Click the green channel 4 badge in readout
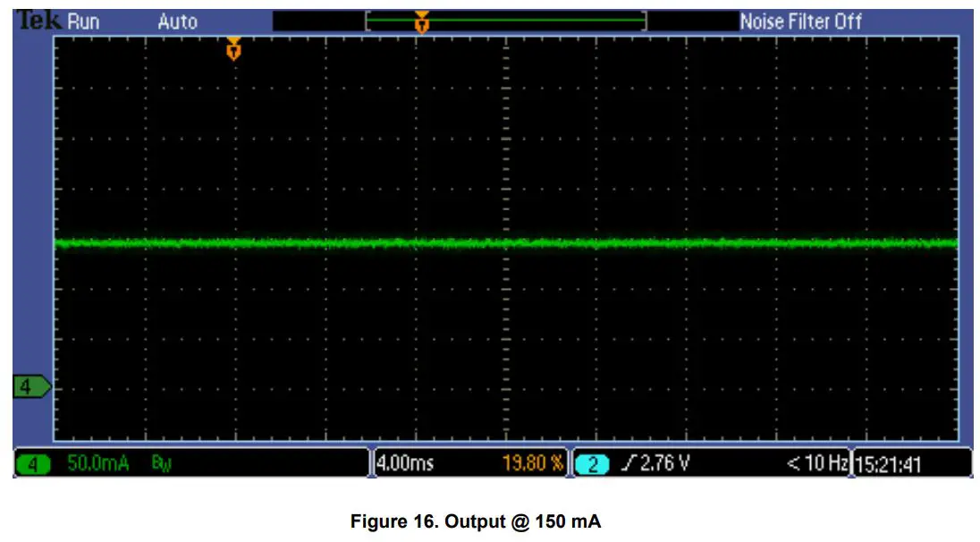Image resolution: width=980 pixels, height=542 pixels. click(x=33, y=464)
